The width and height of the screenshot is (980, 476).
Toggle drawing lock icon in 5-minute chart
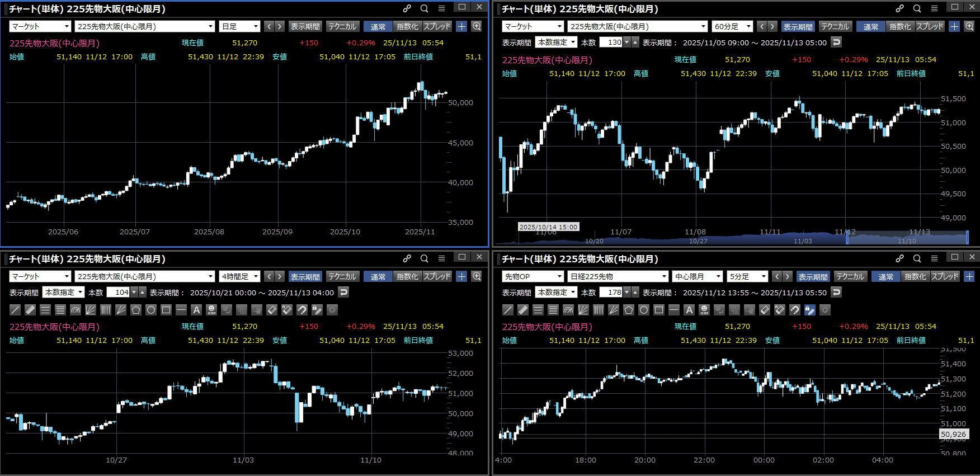[x=809, y=310]
